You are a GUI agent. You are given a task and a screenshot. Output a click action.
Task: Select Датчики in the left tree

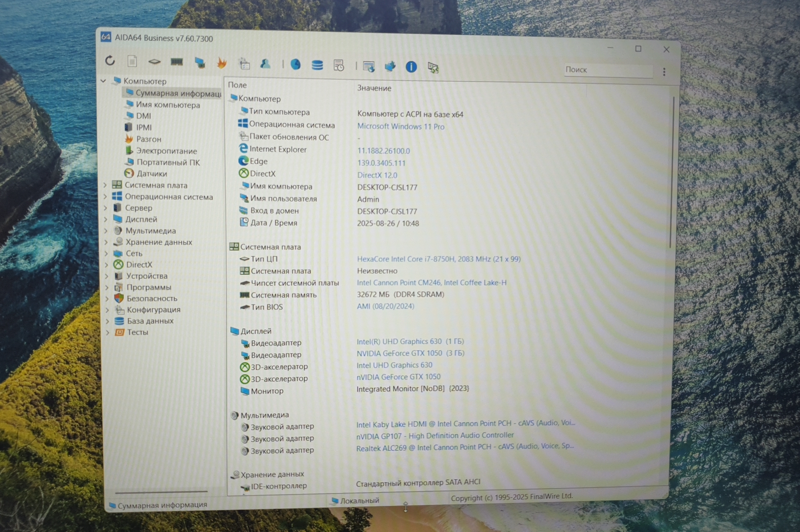146,173
